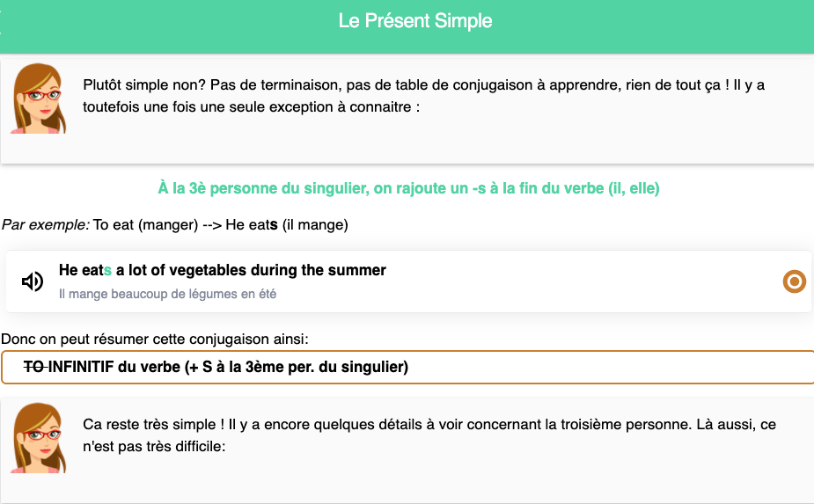Click "n'est pas très difficile:" text
The width and height of the screenshot is (814, 504).
pos(155,446)
